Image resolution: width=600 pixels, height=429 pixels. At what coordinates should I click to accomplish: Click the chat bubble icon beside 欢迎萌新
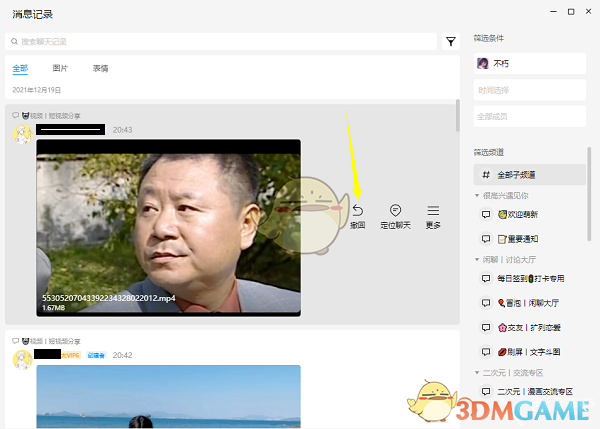coord(486,214)
